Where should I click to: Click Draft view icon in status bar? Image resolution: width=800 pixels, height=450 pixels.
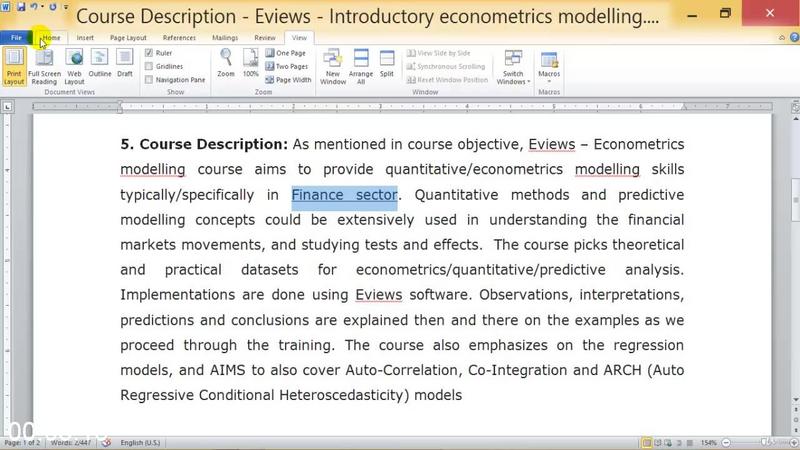pyautogui.click(x=690, y=443)
